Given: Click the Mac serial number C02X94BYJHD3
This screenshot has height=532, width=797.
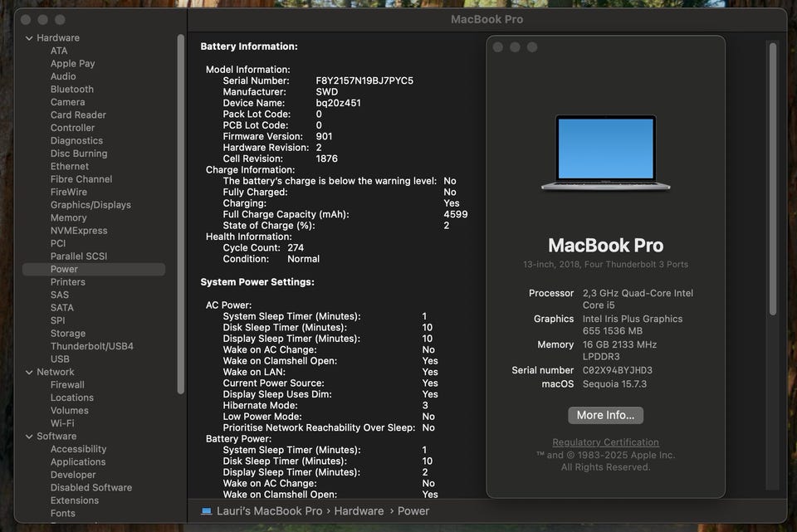Looking at the screenshot, I should point(617,370).
